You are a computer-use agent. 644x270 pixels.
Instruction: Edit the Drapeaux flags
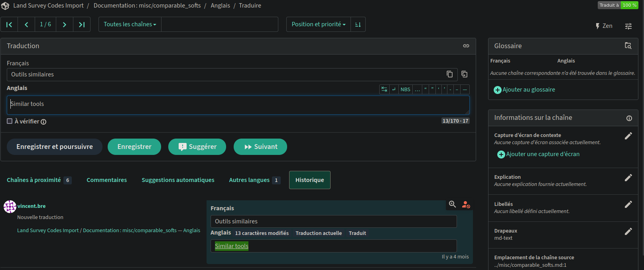(628, 231)
